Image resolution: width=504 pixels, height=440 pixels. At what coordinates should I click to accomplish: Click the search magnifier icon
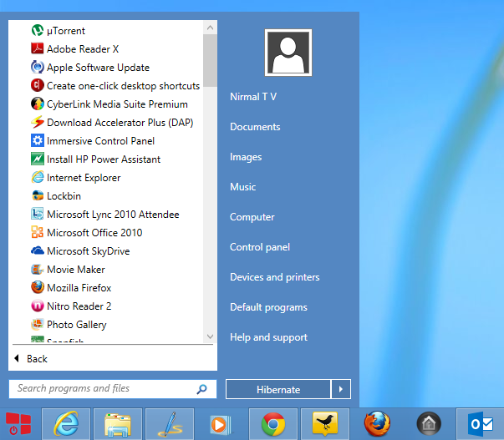coord(201,389)
